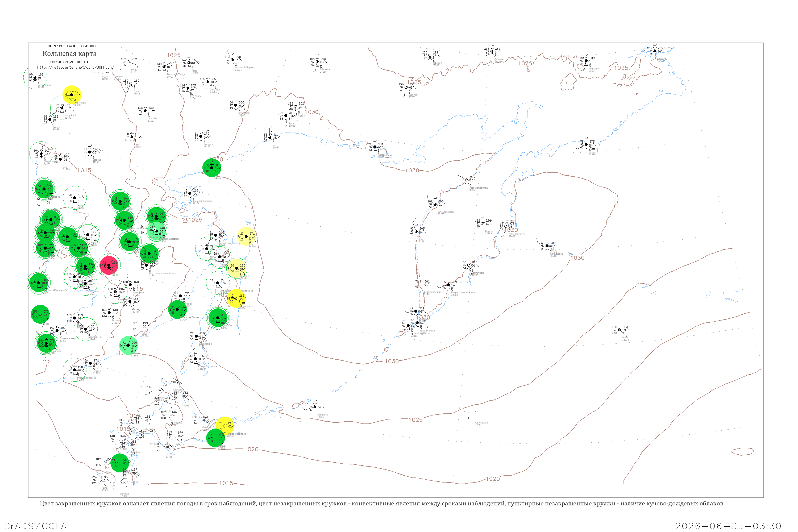Open the meteocenter.net UHPP.png URL

tap(75, 68)
